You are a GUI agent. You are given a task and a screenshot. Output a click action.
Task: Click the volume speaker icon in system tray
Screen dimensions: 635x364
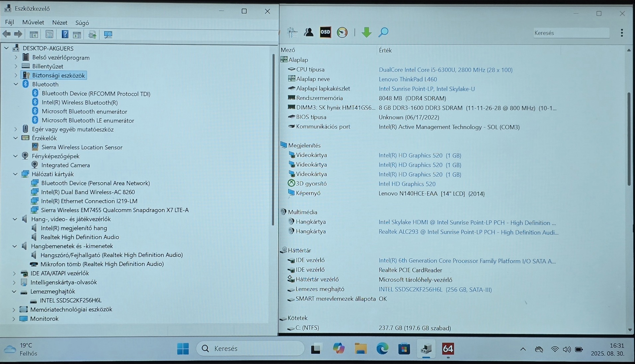(x=567, y=349)
